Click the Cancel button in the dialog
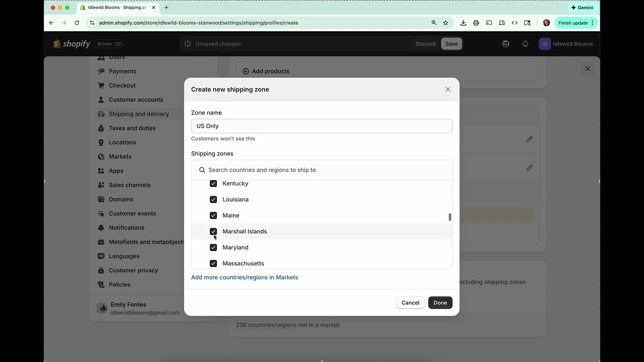This screenshot has height=362, width=644. click(410, 303)
